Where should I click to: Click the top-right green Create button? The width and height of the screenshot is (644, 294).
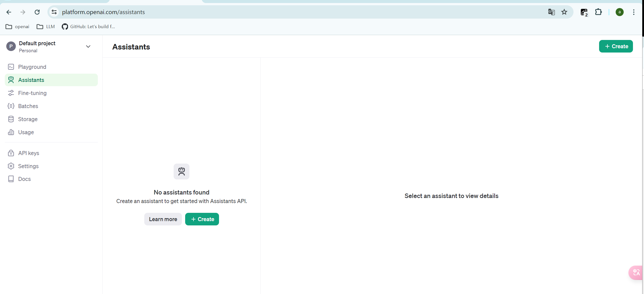click(616, 46)
